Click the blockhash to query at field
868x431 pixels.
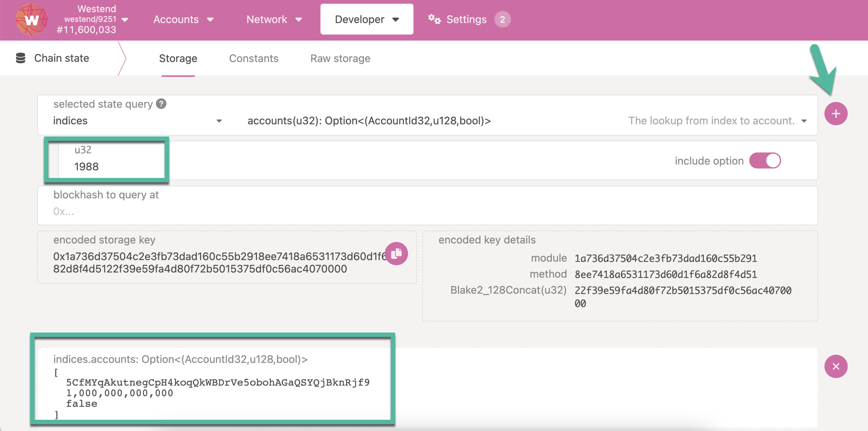click(x=427, y=211)
